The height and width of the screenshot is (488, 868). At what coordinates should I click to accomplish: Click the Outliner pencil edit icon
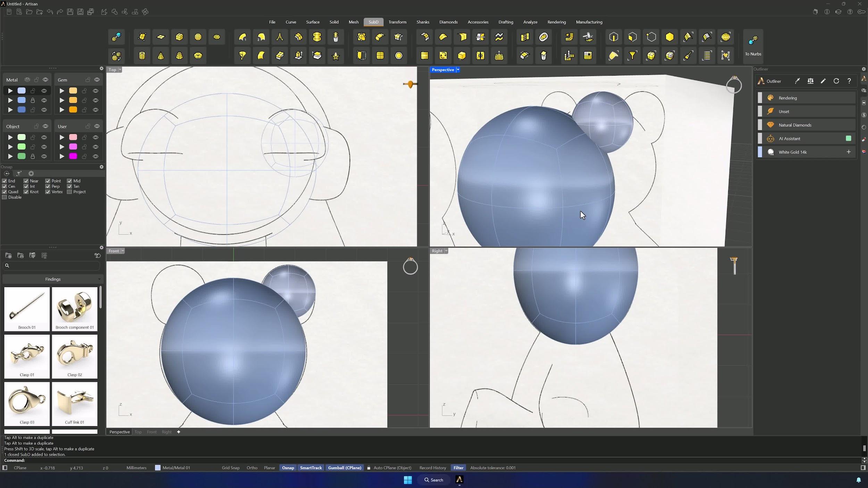(823, 81)
